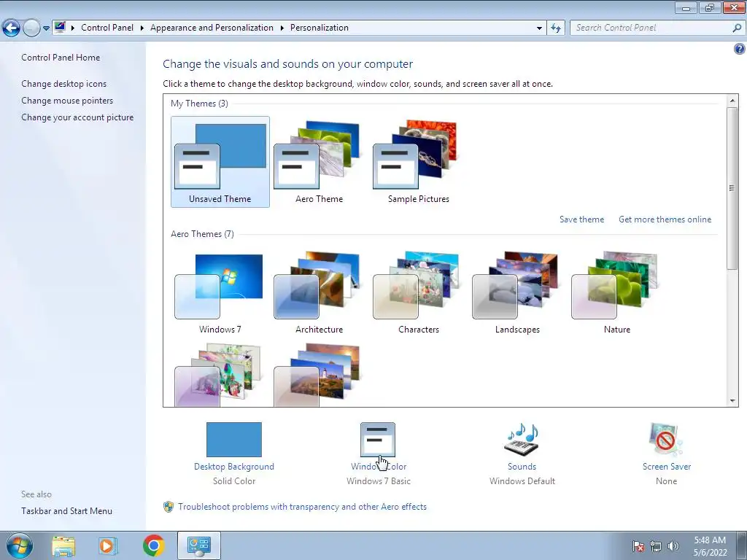The image size is (747, 560).
Task: Select the Windows 7 theme
Action: coord(220,293)
